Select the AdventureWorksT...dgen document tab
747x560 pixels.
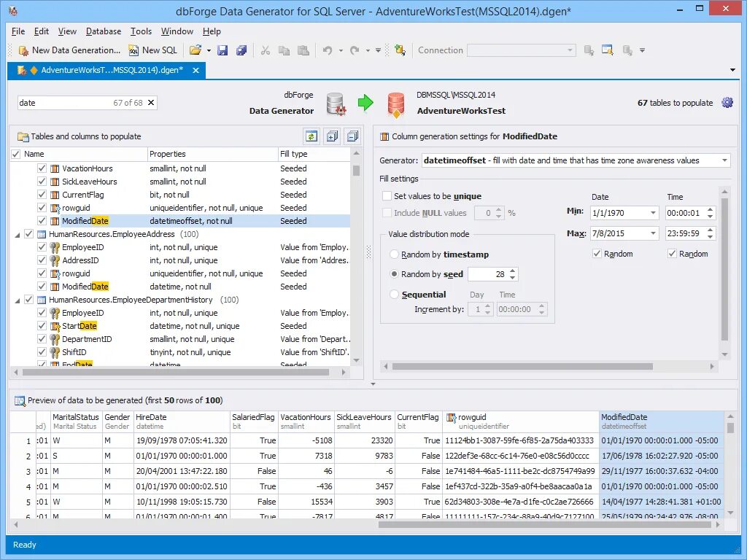tap(105, 70)
